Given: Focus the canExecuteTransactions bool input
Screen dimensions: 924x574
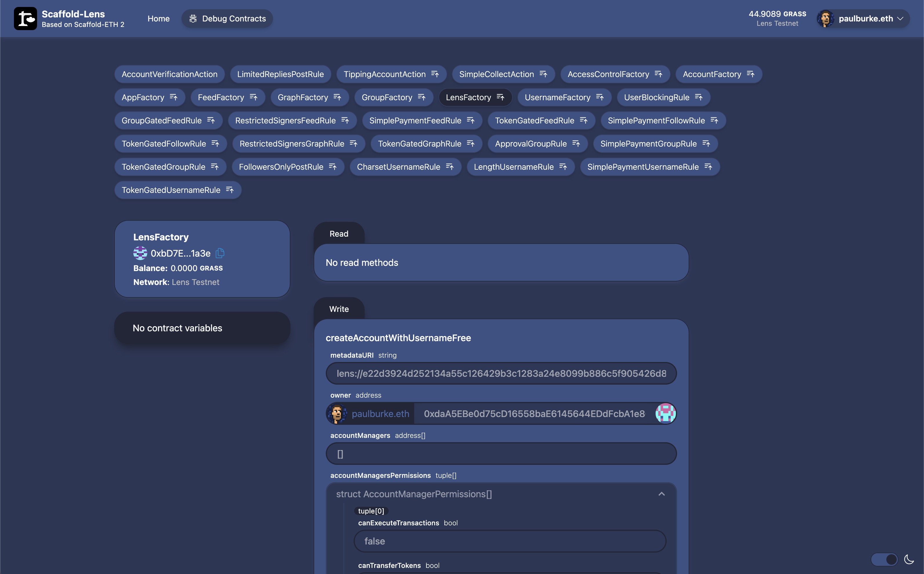Looking at the screenshot, I should (x=510, y=541).
